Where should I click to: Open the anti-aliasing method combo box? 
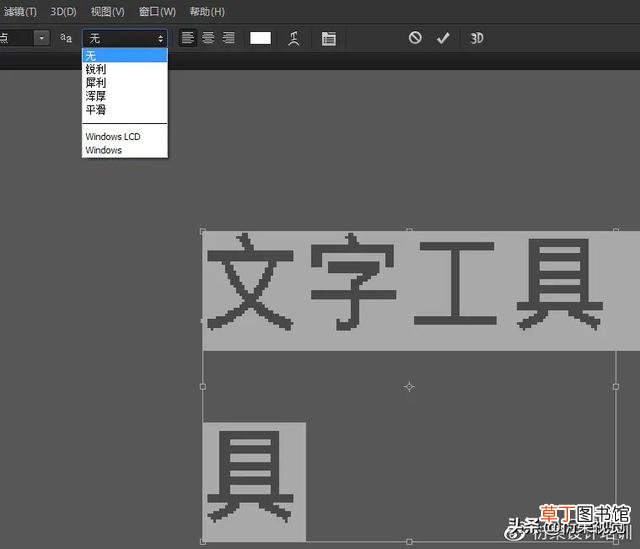click(124, 38)
